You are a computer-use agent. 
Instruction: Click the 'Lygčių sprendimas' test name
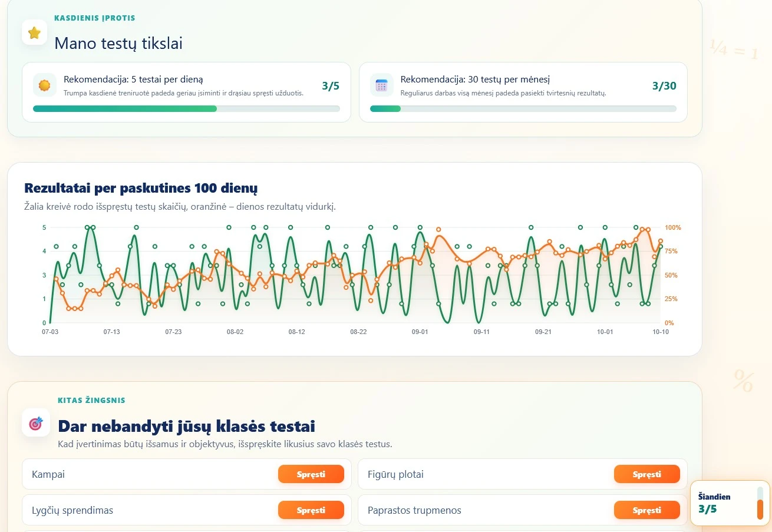(x=72, y=511)
